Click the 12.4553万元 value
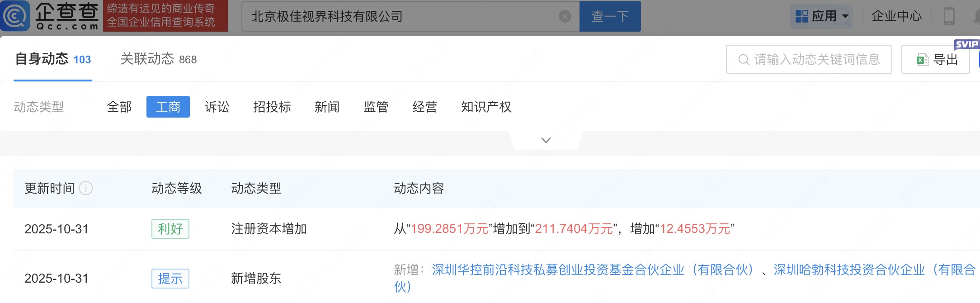This screenshot has width=980, height=303. [x=695, y=229]
